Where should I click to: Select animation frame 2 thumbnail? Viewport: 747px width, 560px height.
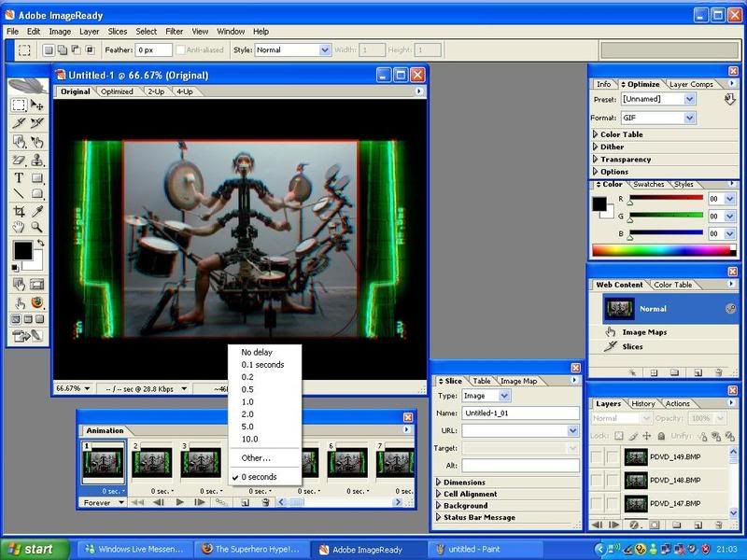click(x=152, y=462)
